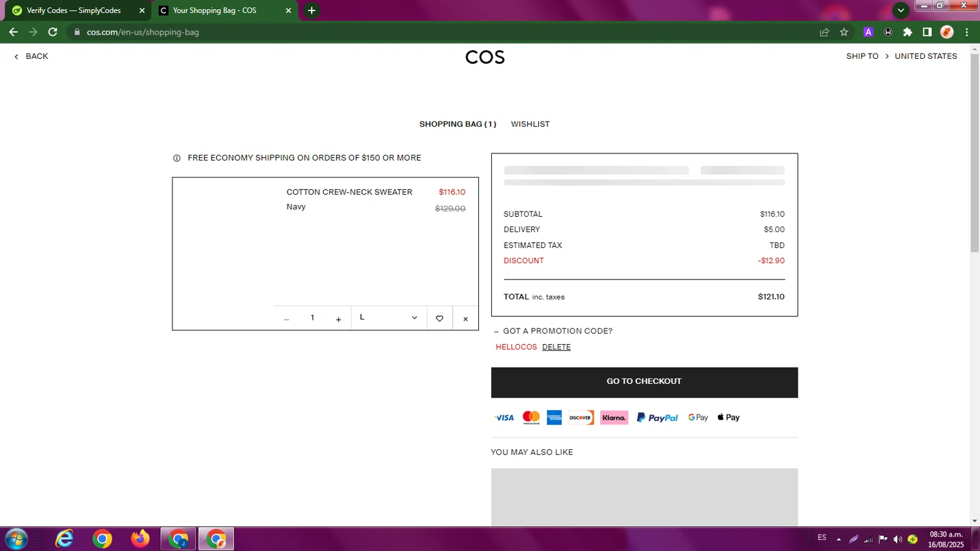Click the recommended product thumbnail placeholder
This screenshot has height=551, width=980.
(x=644, y=497)
